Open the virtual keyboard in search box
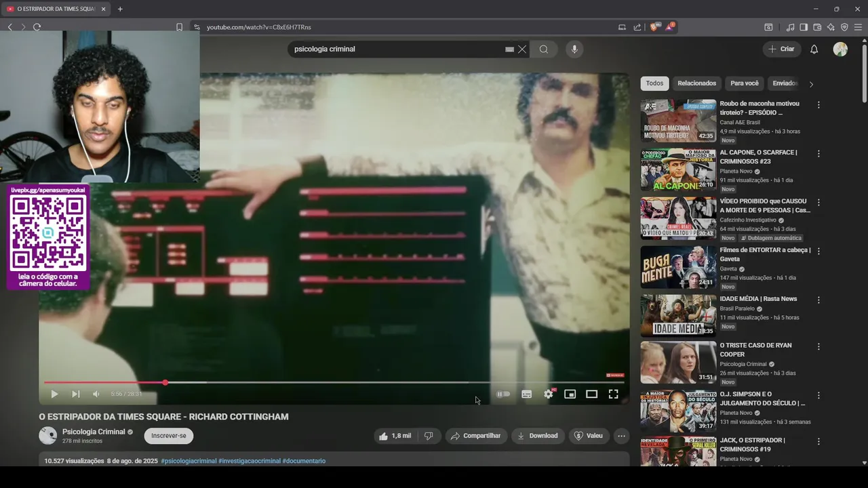Viewport: 868px width, 488px height. [x=509, y=49]
